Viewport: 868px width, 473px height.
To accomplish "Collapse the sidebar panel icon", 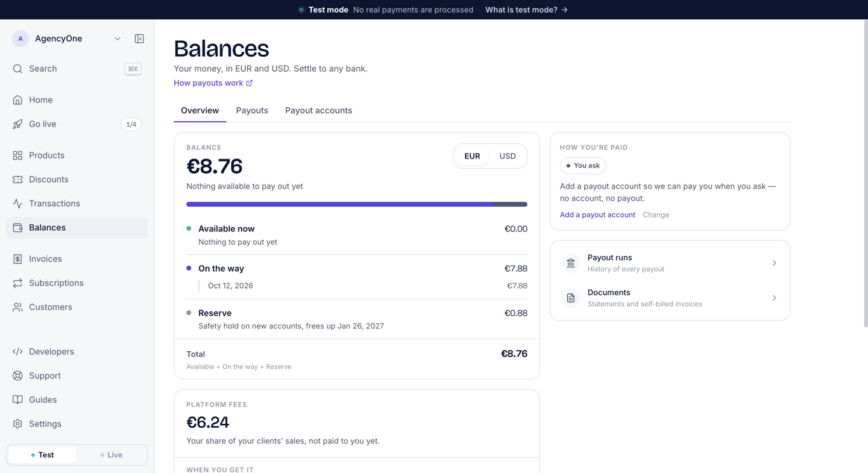I will pos(139,39).
